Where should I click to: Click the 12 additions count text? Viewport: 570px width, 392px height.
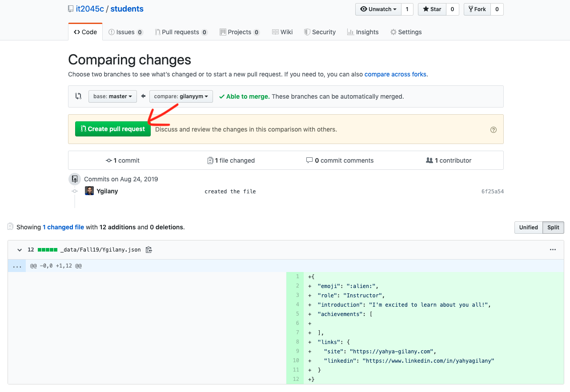click(x=117, y=227)
